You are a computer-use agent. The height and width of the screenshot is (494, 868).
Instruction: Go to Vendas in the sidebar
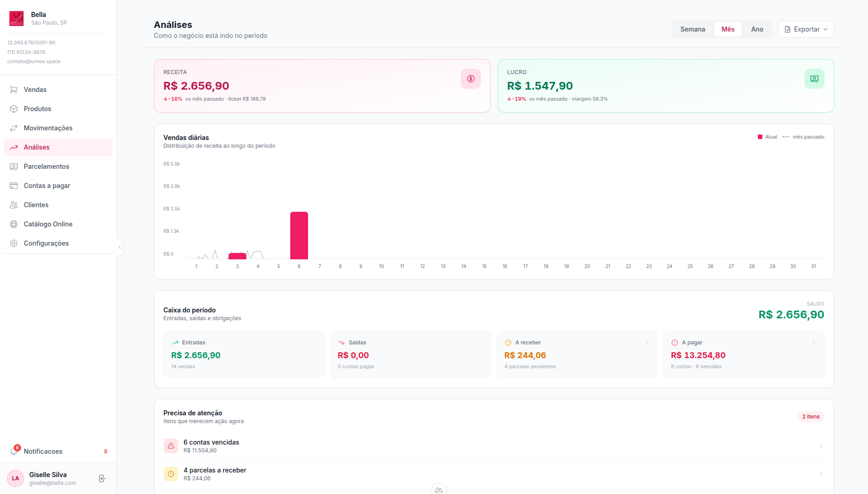coord(58,90)
